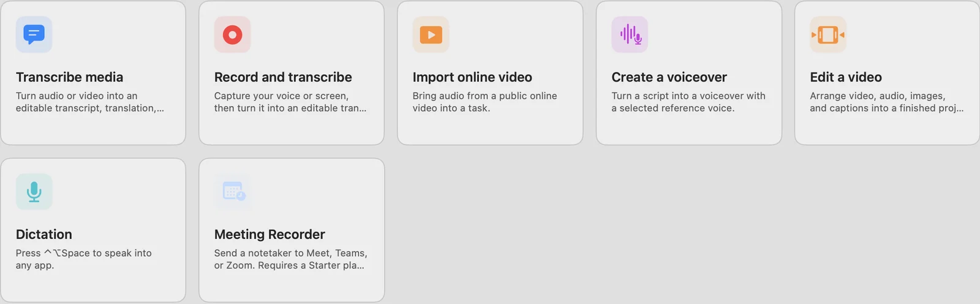Open the Record and transcribe title

(x=283, y=77)
